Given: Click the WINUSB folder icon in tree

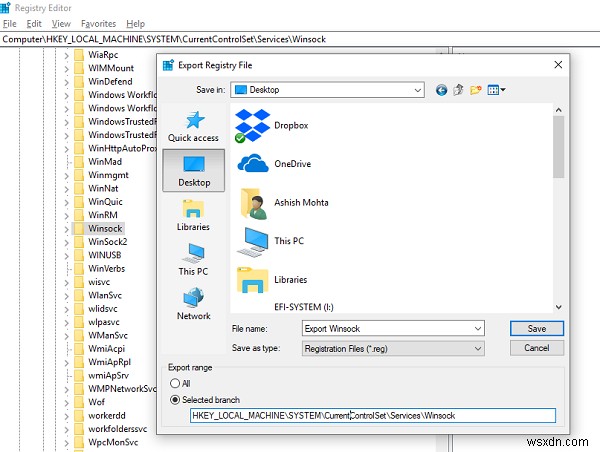Looking at the screenshot, I should [x=79, y=255].
